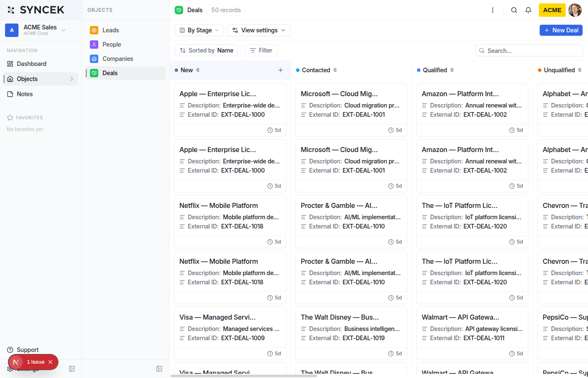Image resolution: width=588 pixels, height=378 pixels.
Task: Click the Objects home icon in navigation
Action: [10, 79]
